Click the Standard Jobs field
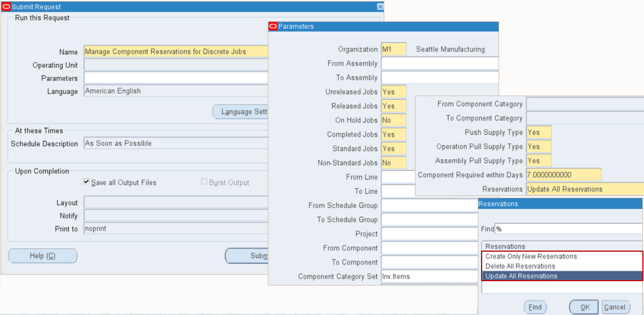Screen dimensions: 644x315 coord(394,148)
